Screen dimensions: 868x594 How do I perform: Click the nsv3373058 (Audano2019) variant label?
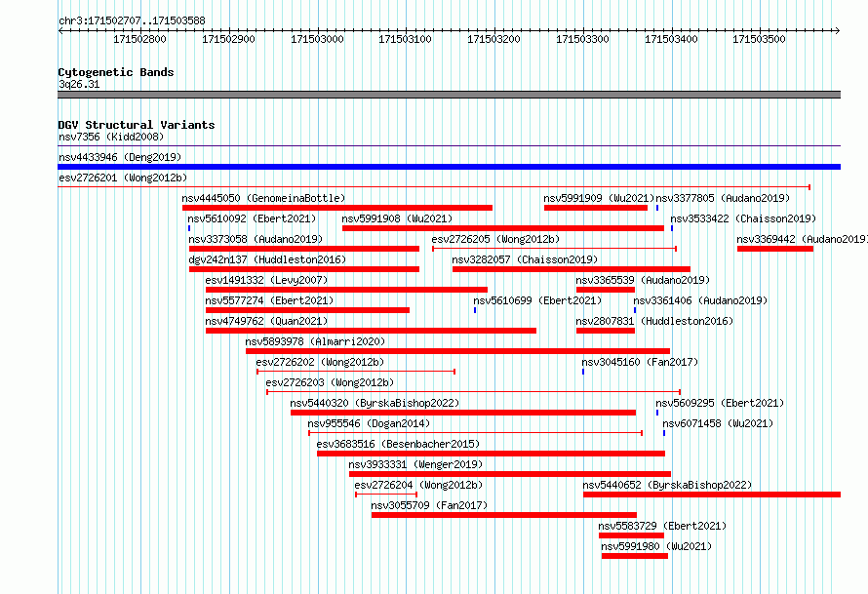(256, 239)
